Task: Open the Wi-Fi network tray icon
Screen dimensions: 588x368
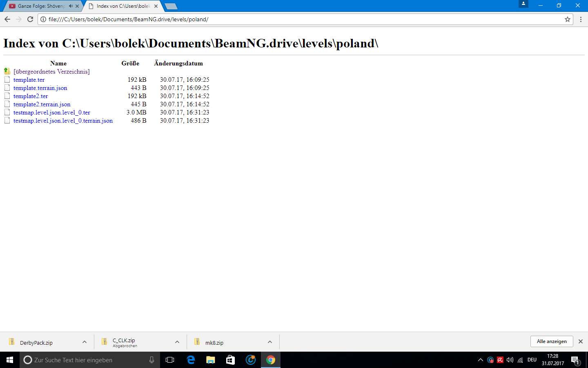Action: click(x=520, y=360)
